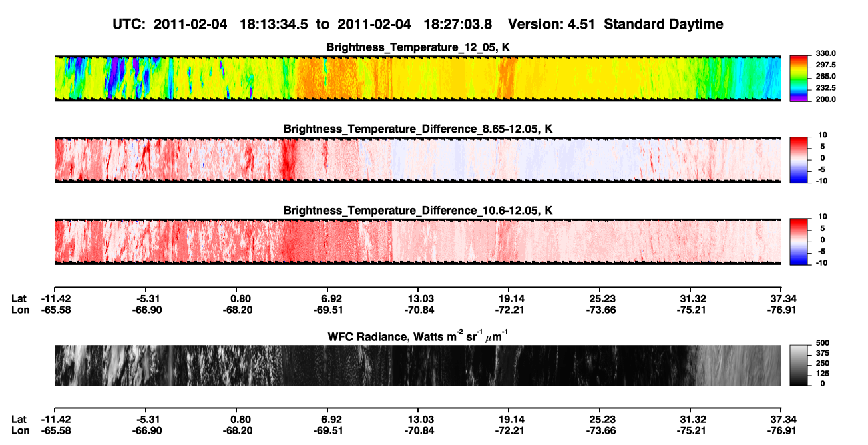Click the 6.92 latitude value below the WFC panel
The height and width of the screenshot is (445, 868).
pyautogui.click(x=331, y=419)
